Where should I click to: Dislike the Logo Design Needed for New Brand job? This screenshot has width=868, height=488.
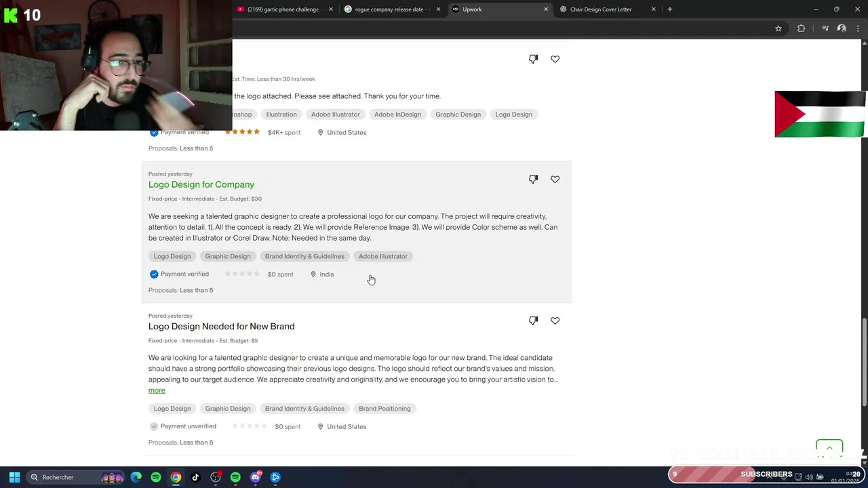534,321
